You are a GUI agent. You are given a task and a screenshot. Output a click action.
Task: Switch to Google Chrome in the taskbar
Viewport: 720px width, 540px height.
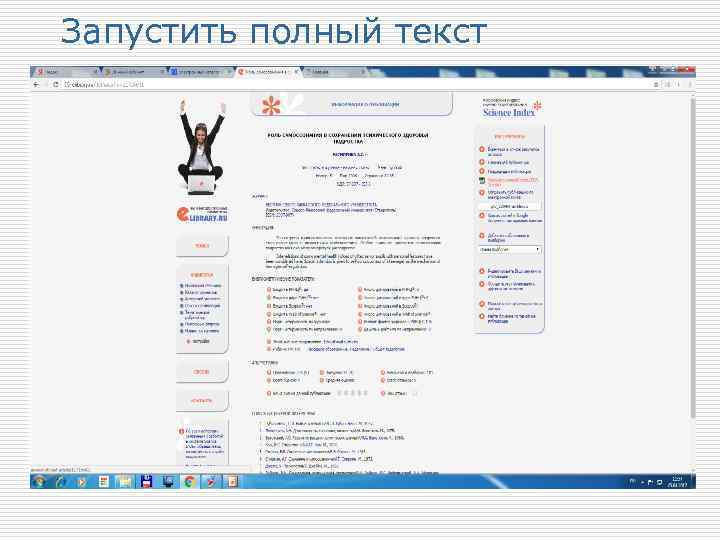pyautogui.click(x=190, y=482)
